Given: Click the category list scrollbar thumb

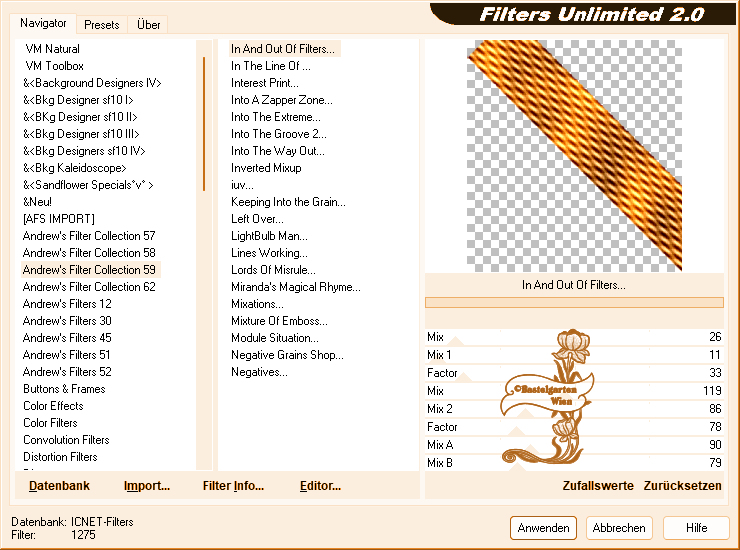Looking at the screenshot, I should (204, 124).
